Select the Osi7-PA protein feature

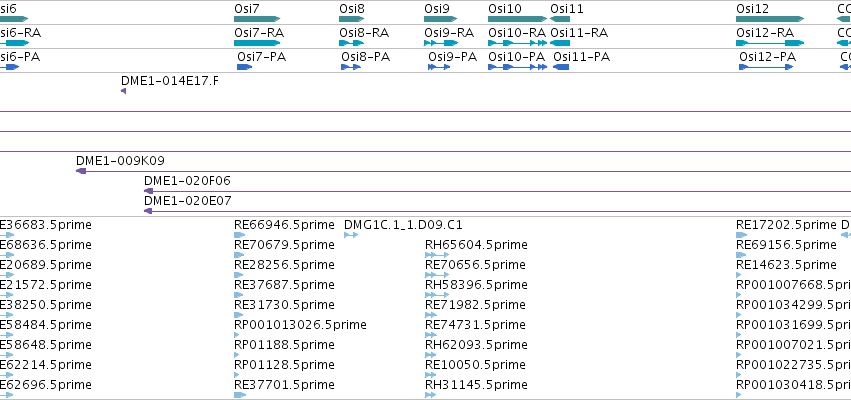(x=245, y=67)
